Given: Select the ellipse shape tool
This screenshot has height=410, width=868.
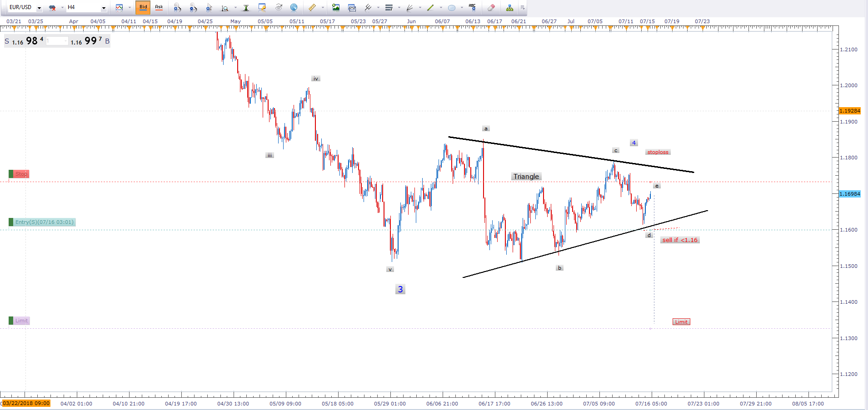Looking at the screenshot, I should pos(451,7).
